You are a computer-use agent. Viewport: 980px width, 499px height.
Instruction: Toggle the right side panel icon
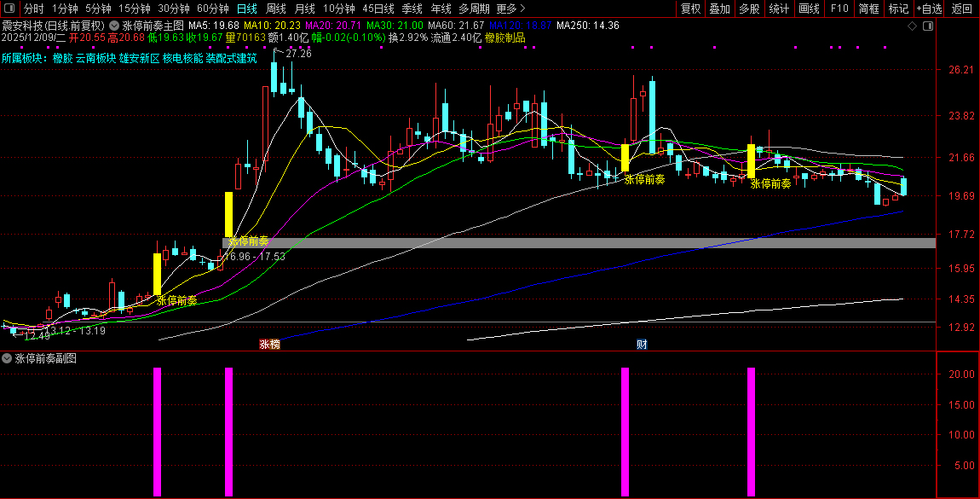pyautogui.click(x=928, y=26)
